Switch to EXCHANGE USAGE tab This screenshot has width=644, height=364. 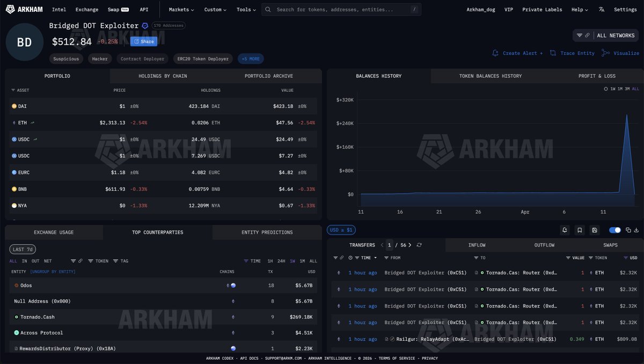point(54,232)
